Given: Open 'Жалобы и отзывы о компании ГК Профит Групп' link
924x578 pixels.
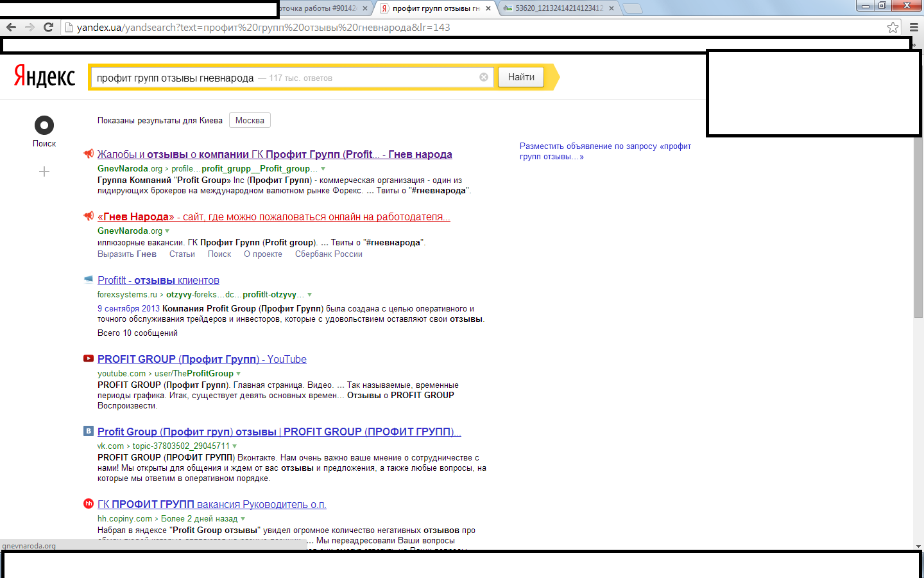Looking at the screenshot, I should click(275, 154).
